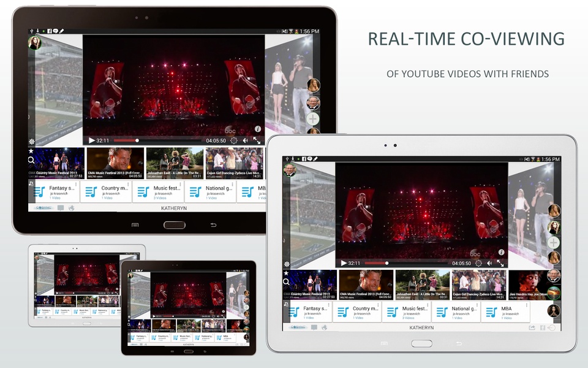Enter fullscreen on white tablet player
The height and width of the screenshot is (368, 588).
[x=500, y=263]
